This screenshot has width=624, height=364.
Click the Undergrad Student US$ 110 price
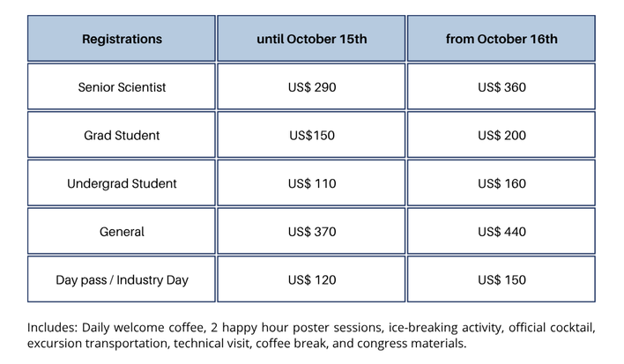coord(312,183)
